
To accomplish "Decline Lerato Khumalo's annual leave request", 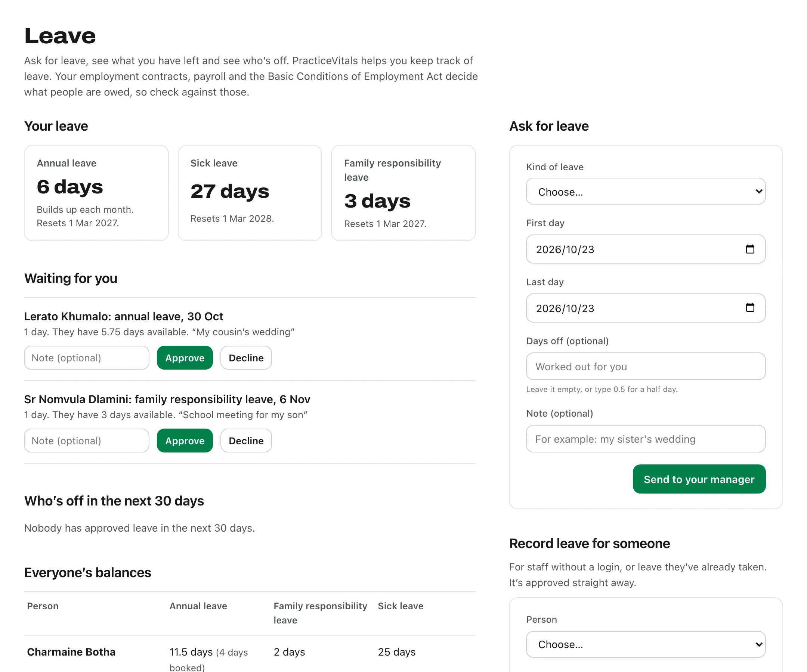I will [x=246, y=358].
